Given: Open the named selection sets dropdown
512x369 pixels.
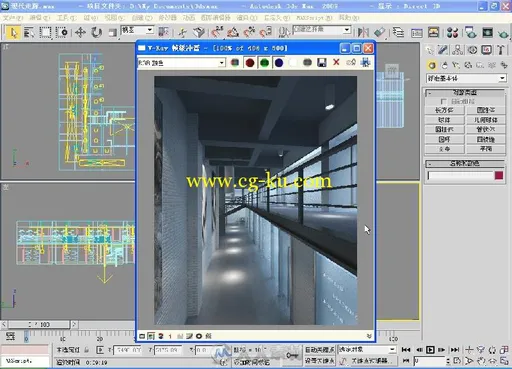Looking at the screenshot, I should (322, 30).
